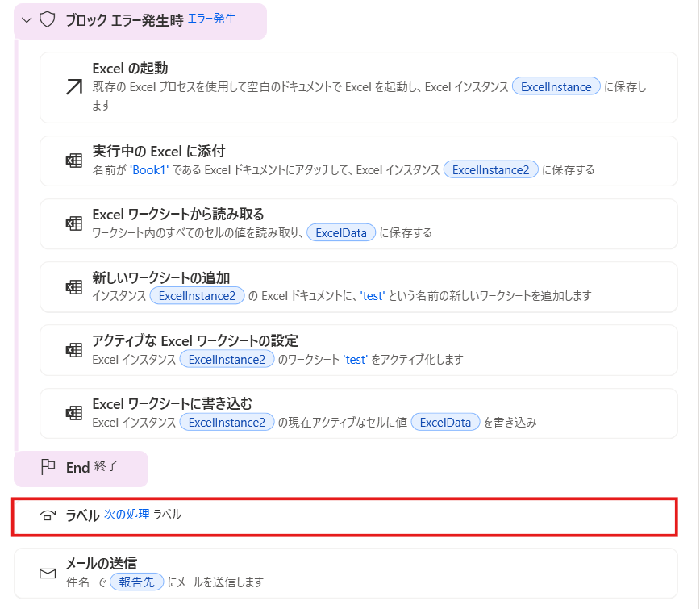Click the envelope icon of メールの送信

point(48,574)
